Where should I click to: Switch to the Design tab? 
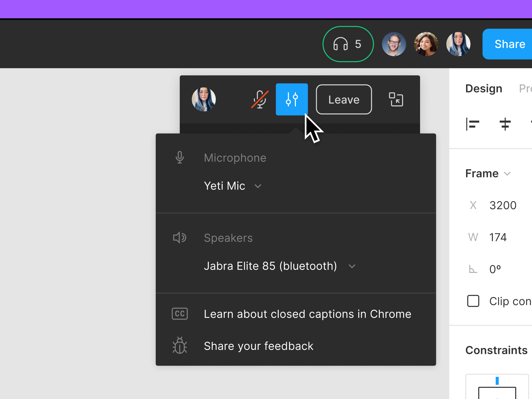point(484,88)
